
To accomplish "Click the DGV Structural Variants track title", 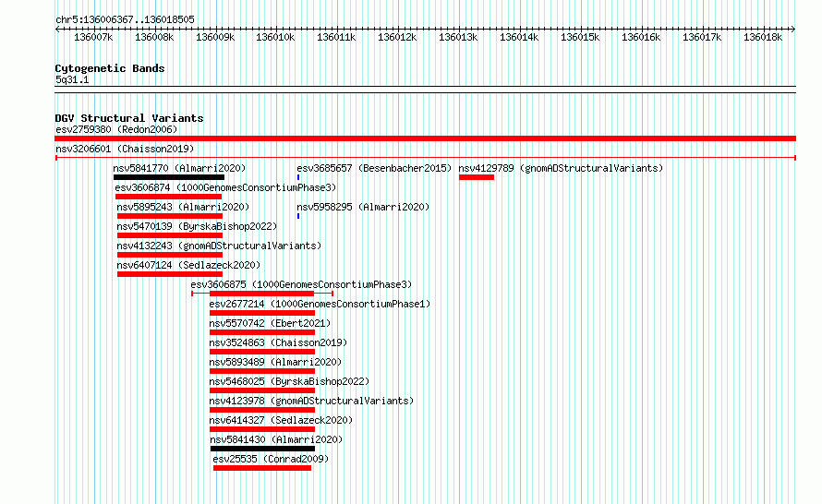I will [x=129, y=118].
